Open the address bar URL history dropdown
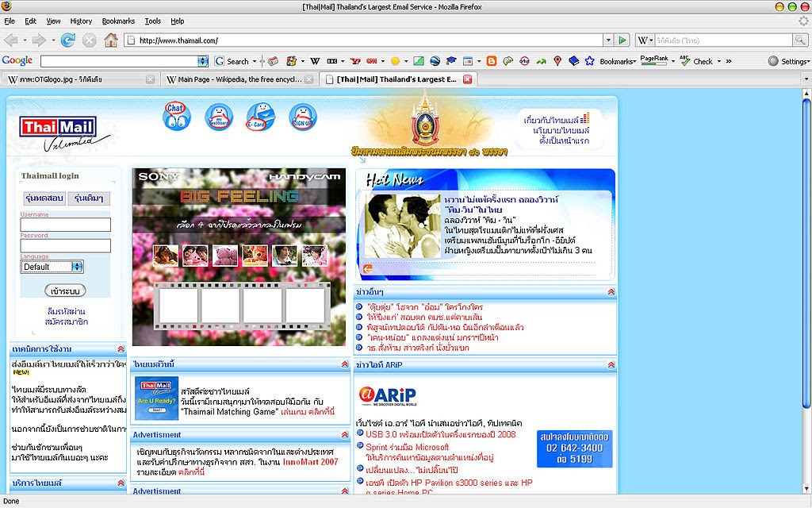Viewport: 812px width, 508px height. pyautogui.click(x=608, y=40)
